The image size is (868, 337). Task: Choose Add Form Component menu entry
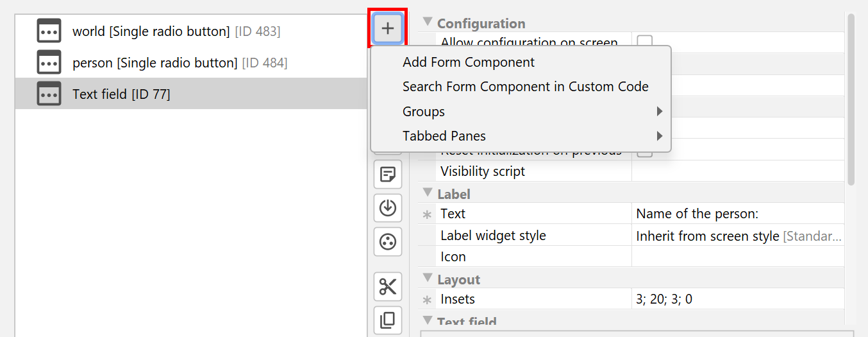tap(469, 62)
